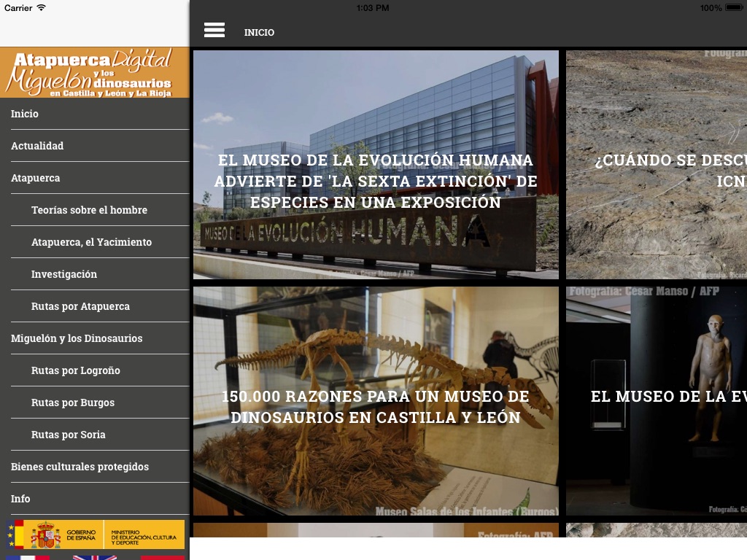747x560 pixels.
Task: Open the hominid statue museum article
Action: (657, 401)
